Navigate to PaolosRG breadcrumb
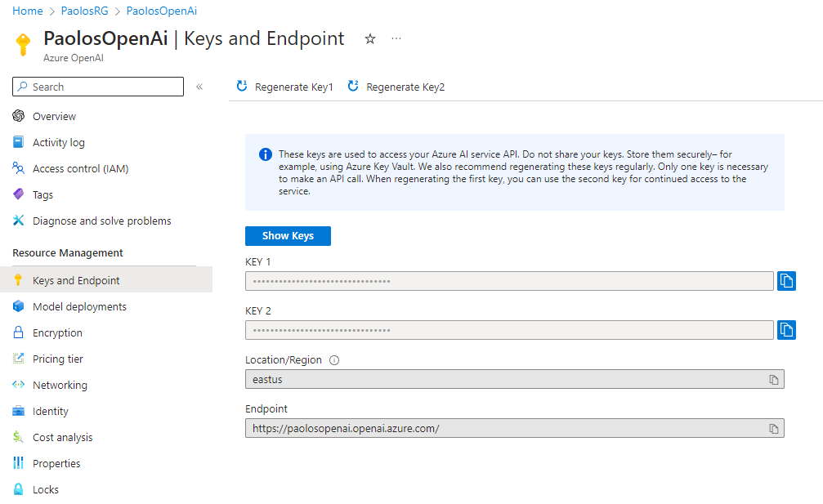 84,11
